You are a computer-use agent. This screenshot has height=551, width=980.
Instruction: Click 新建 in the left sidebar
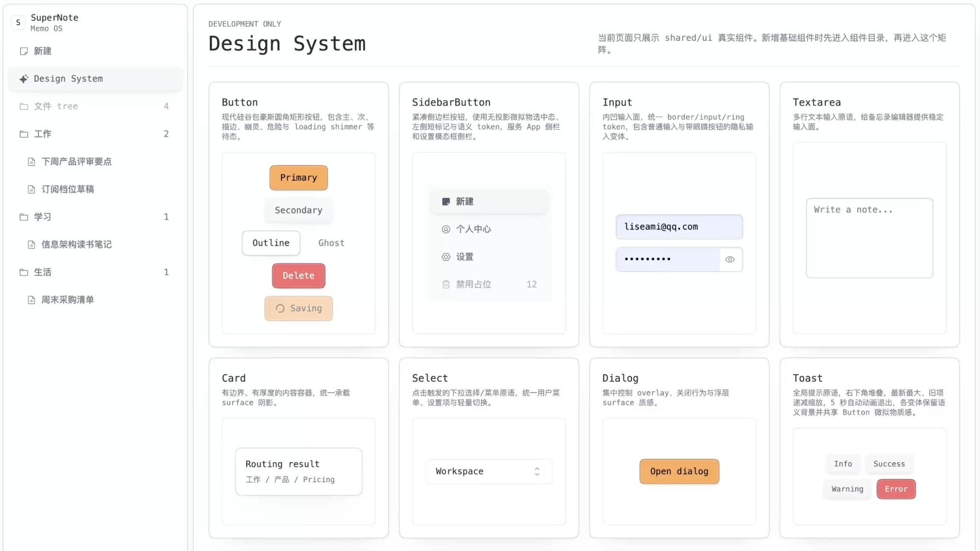tap(95, 51)
